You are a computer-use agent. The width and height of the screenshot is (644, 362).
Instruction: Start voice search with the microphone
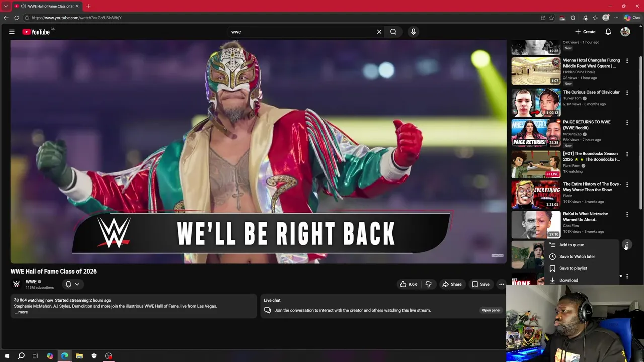413,32
